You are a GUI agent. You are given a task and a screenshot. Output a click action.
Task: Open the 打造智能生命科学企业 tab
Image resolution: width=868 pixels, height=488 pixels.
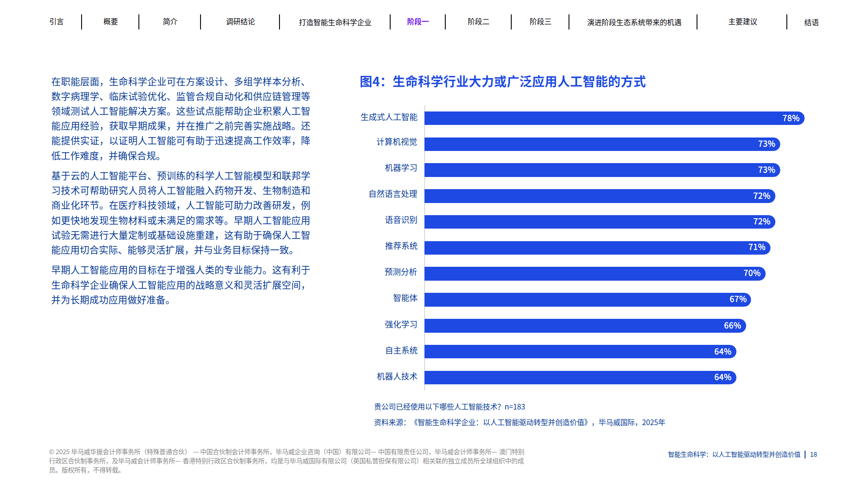[335, 22]
